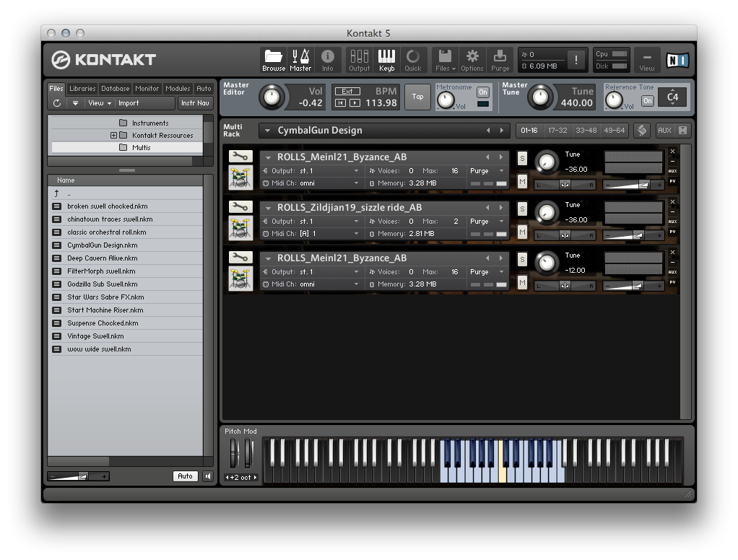This screenshot has height=560, width=738.
Task: Toggle Auto preview button in browser
Action: 185,476
